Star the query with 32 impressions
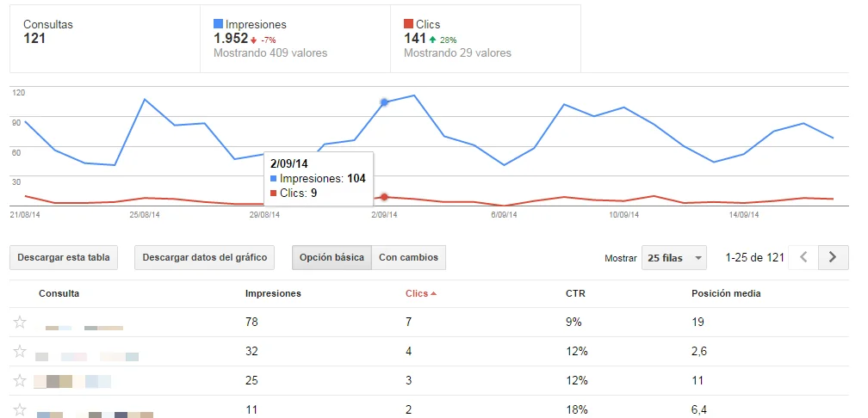Viewport: 868px width, 418px height. [x=20, y=352]
